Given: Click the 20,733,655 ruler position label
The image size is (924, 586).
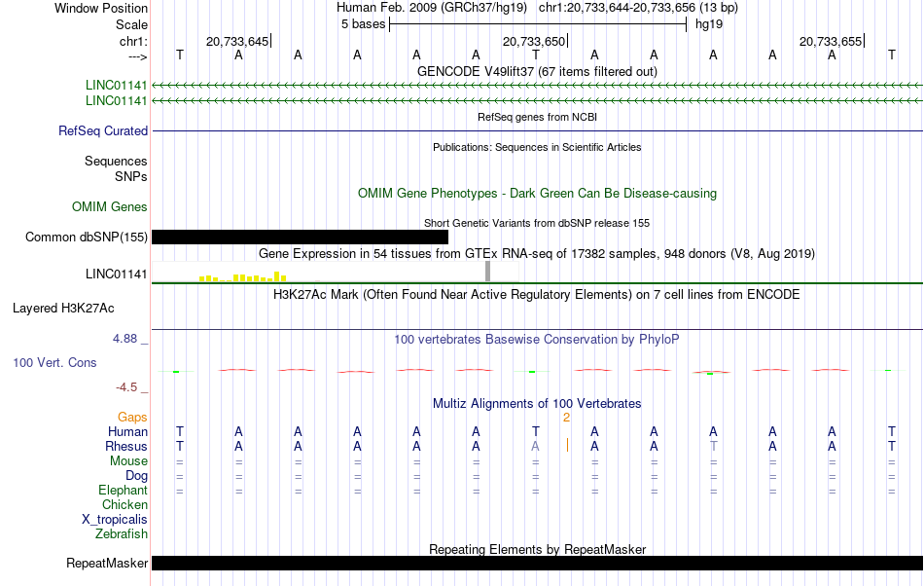Looking at the screenshot, I should point(831,41).
